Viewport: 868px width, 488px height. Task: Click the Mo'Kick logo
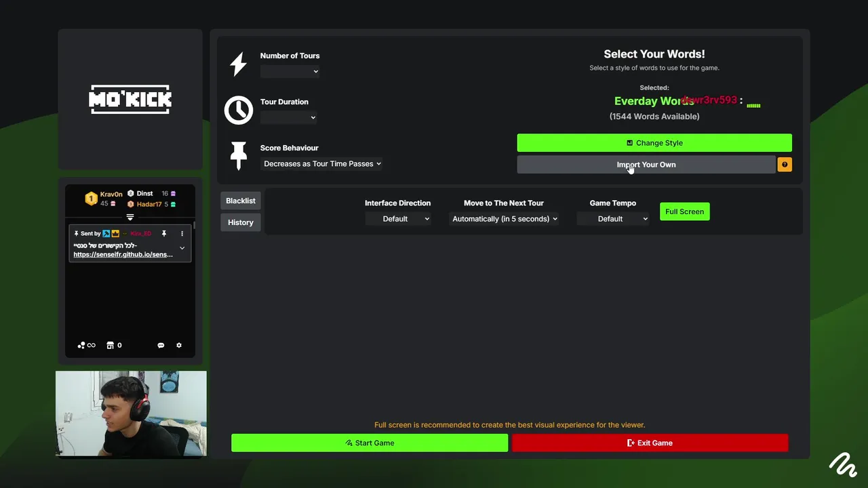coord(130,99)
